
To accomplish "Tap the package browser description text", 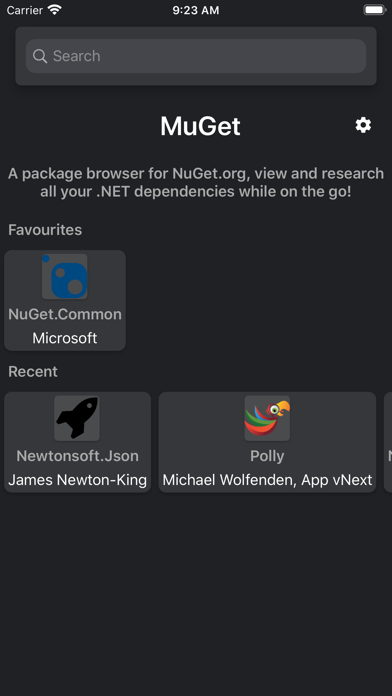I will point(196,182).
